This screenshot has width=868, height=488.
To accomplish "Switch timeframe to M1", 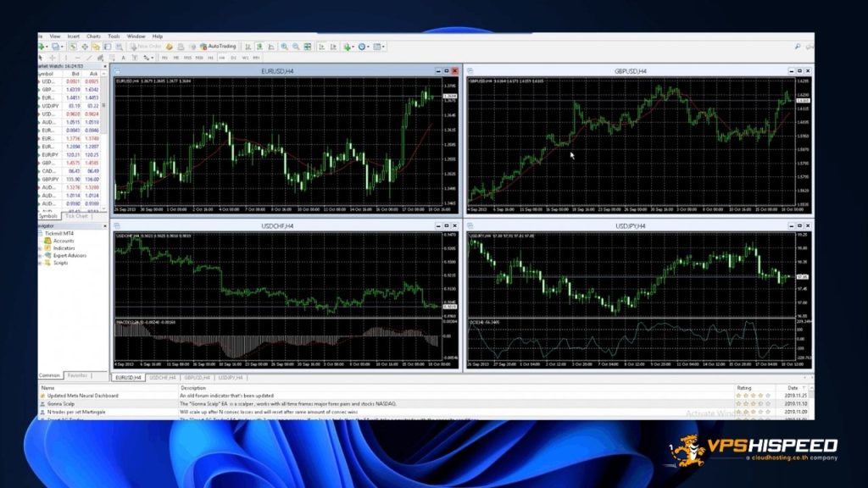I will 165,58.
